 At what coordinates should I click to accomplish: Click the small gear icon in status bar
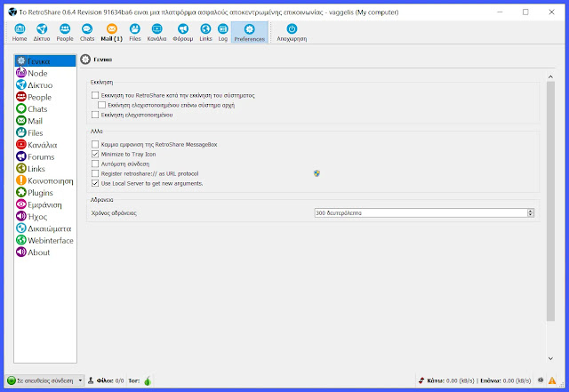(x=541, y=380)
